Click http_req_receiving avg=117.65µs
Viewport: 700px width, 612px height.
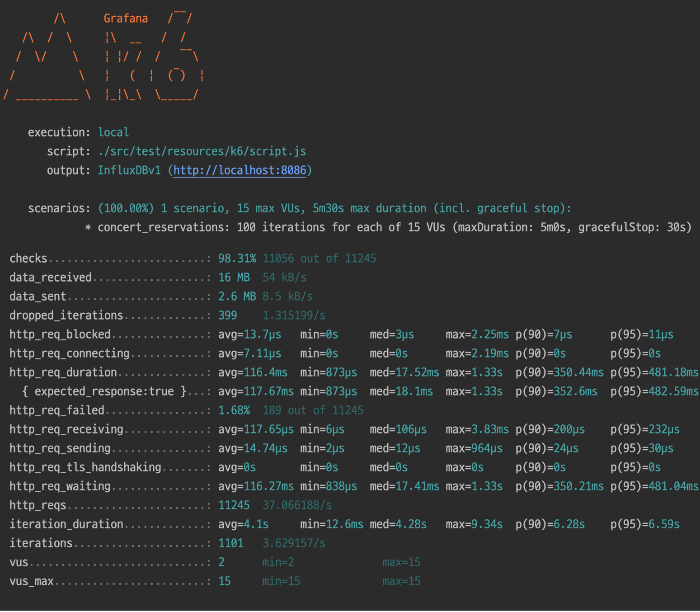256,429
